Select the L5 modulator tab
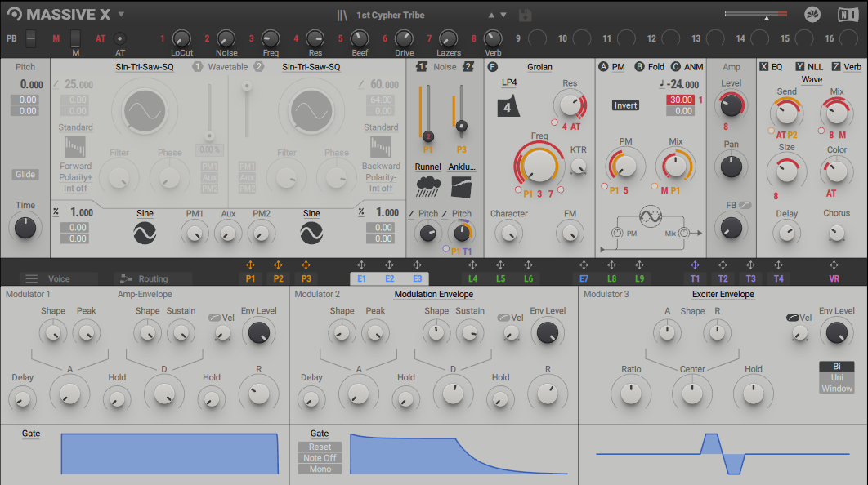 500,278
